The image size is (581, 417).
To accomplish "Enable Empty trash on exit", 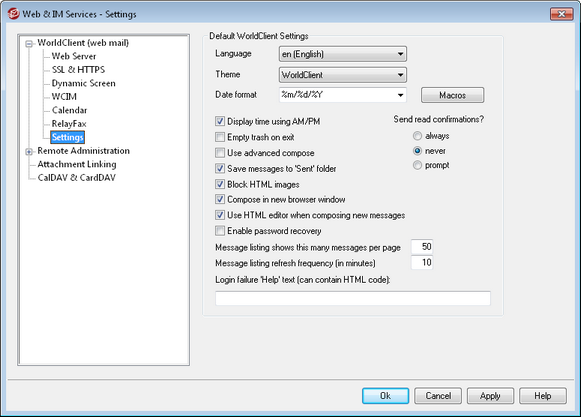I will 220,137.
